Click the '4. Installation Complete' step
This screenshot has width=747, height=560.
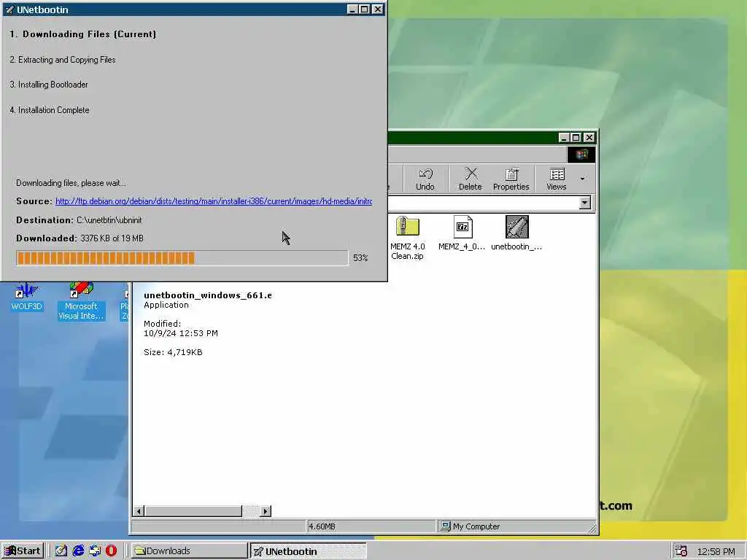pos(50,111)
